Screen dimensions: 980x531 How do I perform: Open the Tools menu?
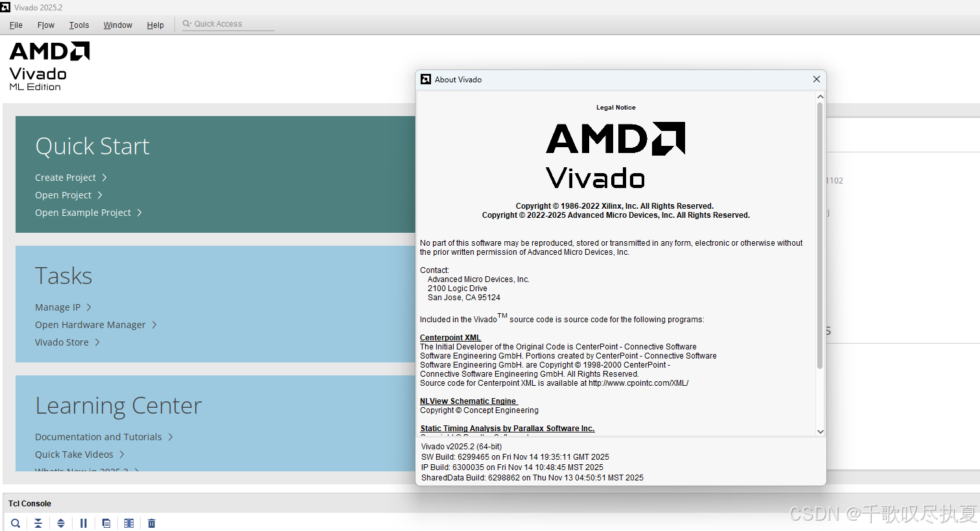[79, 25]
